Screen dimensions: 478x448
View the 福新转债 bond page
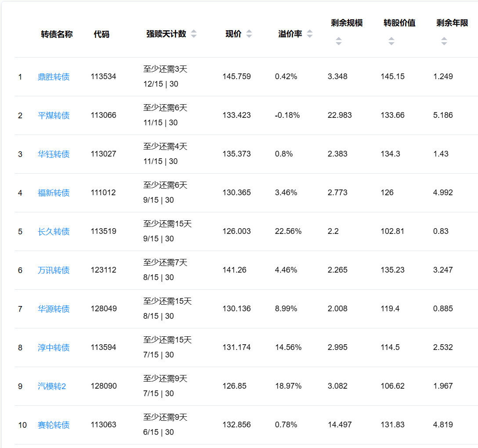tap(54, 193)
